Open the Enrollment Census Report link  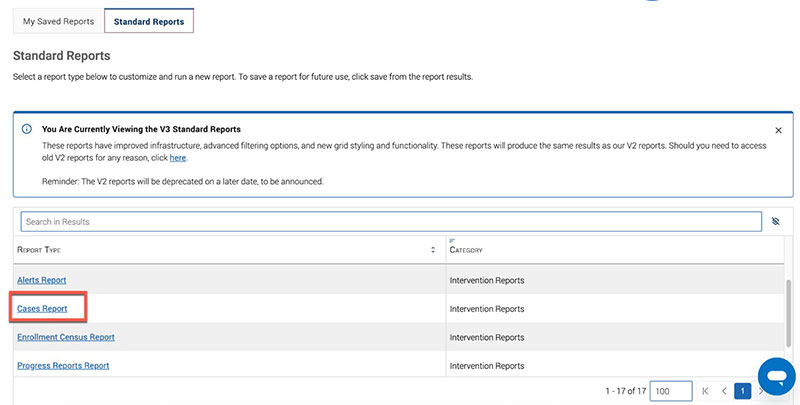pos(66,337)
